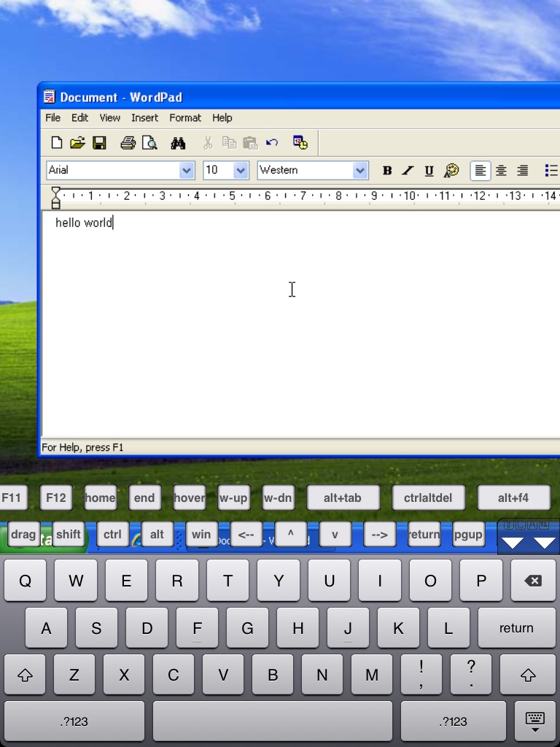Viewport: 560px width, 747px height.
Task: Print the document using the printer icon
Action: pyautogui.click(x=128, y=143)
